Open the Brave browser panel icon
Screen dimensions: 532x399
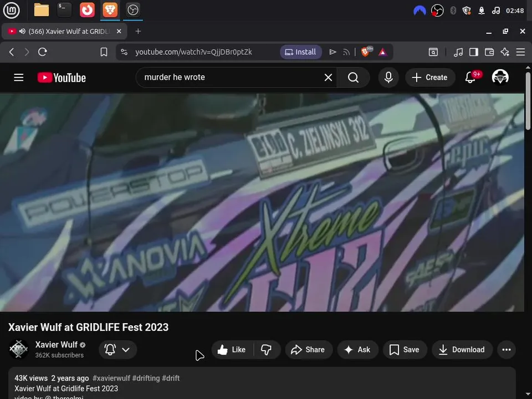coord(110,10)
